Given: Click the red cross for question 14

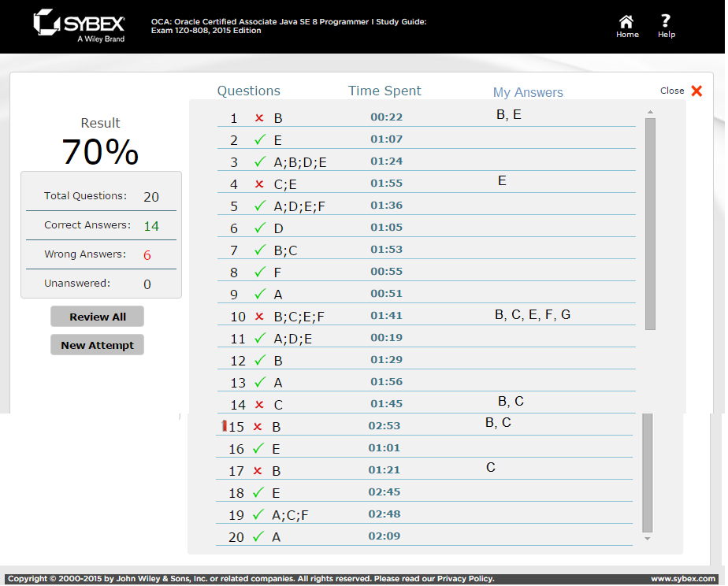Looking at the screenshot, I should 259,405.
